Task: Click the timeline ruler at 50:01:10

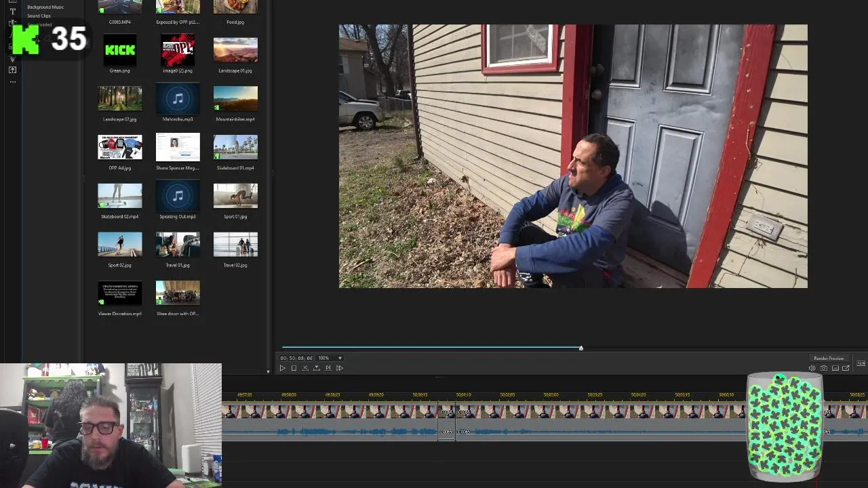Action: 464,394
